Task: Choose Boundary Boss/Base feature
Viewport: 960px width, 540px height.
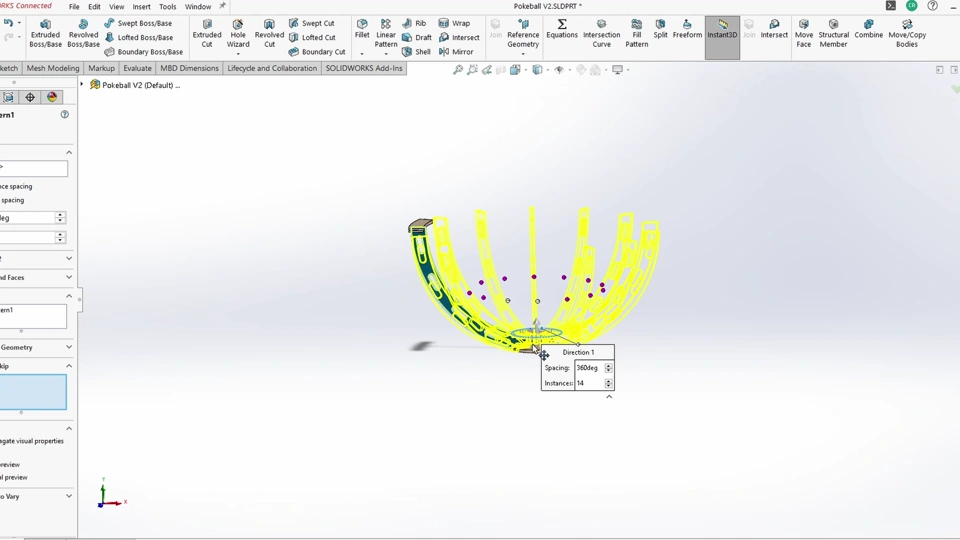Action: tap(144, 52)
